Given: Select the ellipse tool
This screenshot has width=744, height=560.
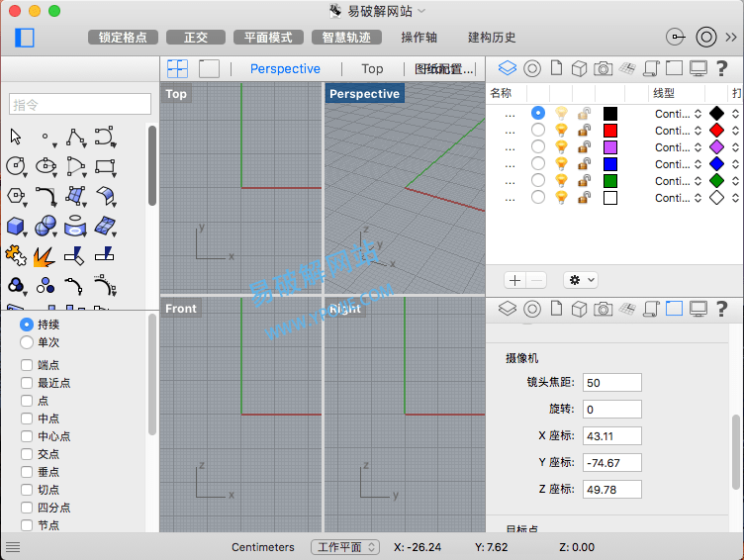Looking at the screenshot, I should tap(46, 166).
